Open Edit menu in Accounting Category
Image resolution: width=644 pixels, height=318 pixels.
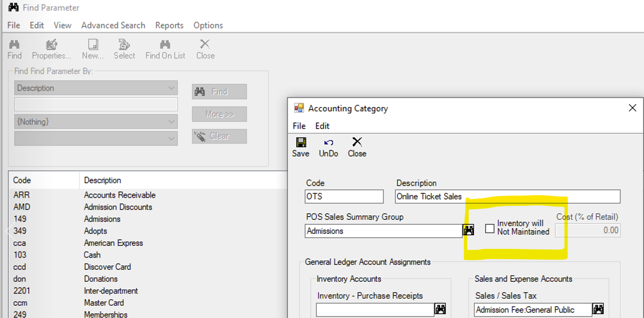323,126
